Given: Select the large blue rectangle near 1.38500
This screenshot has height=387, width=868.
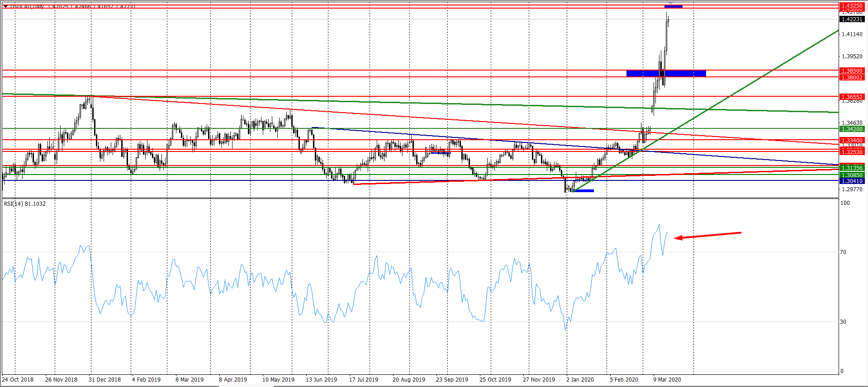Looking at the screenshot, I should tap(666, 73).
